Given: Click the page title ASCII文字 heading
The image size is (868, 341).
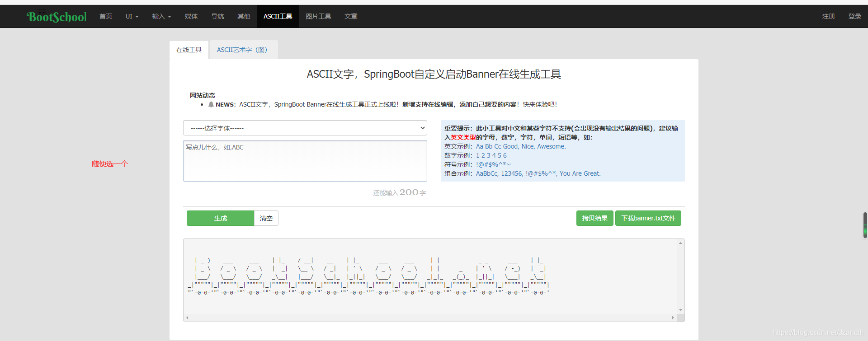Looking at the screenshot, I should [x=434, y=74].
